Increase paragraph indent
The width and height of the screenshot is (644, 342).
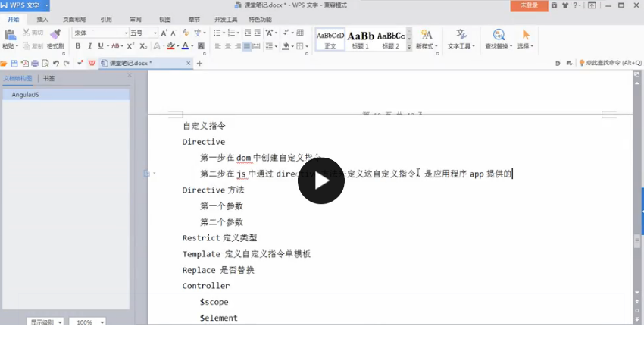pyautogui.click(x=257, y=33)
